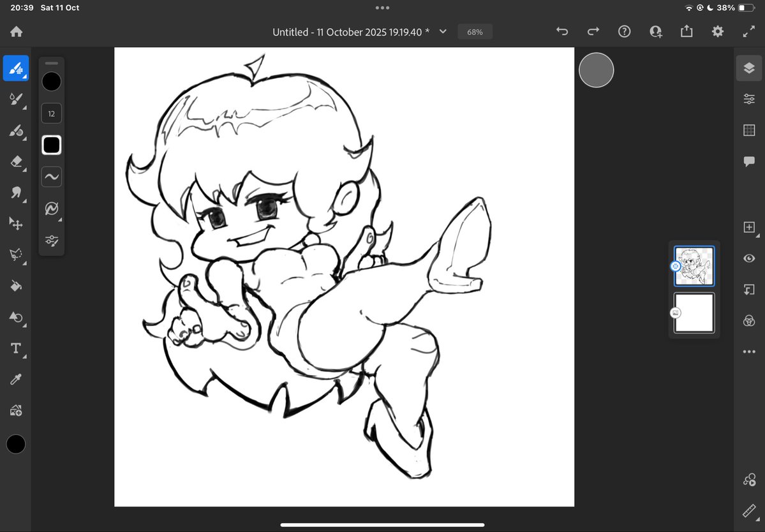Open the Comments panel
Screen dimensions: 765x532
tap(750, 161)
